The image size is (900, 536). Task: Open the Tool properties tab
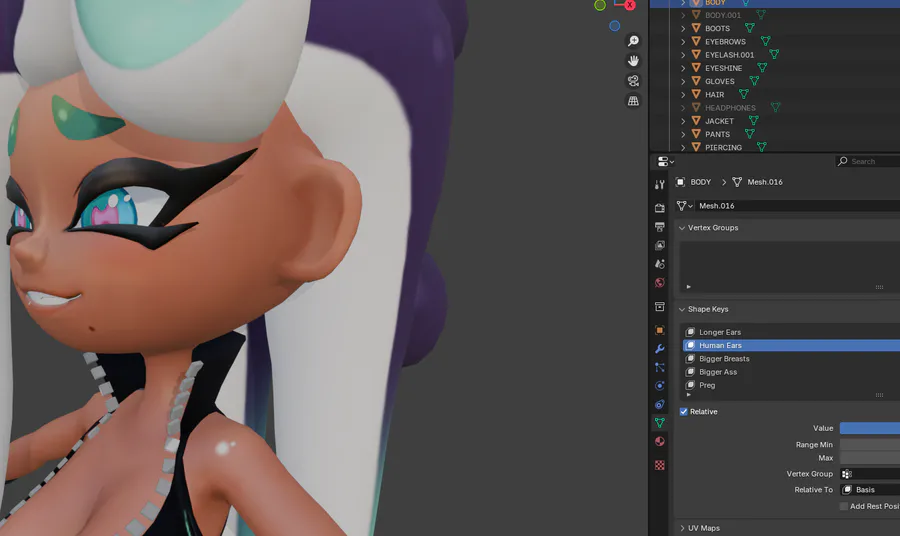pos(660,184)
